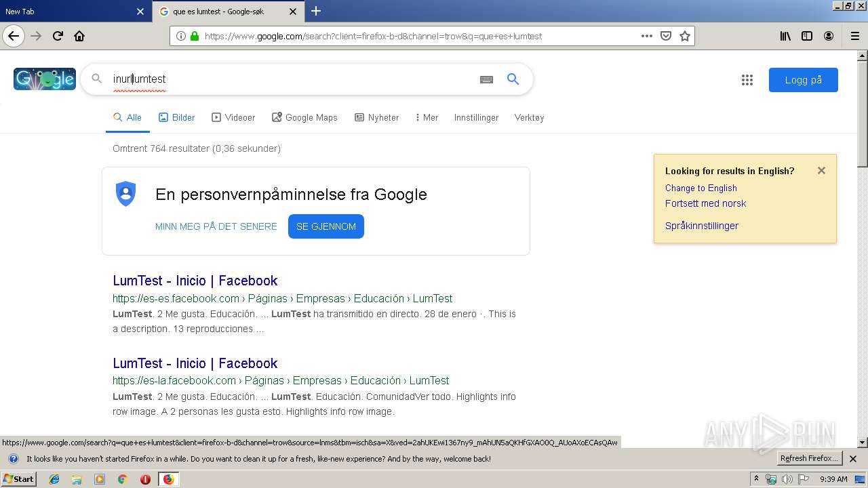The width and height of the screenshot is (868, 488).
Task: Open first LumTest - Inicio Facebook result
Action: click(x=195, y=281)
